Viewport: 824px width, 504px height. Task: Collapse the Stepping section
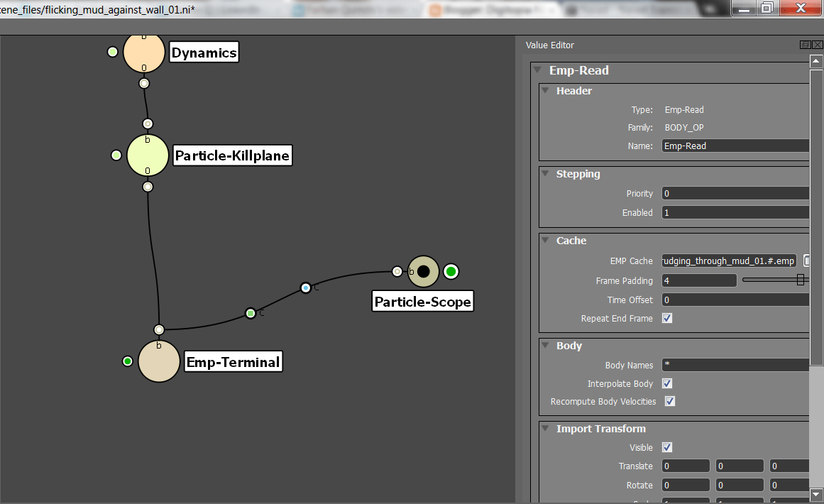[546, 173]
